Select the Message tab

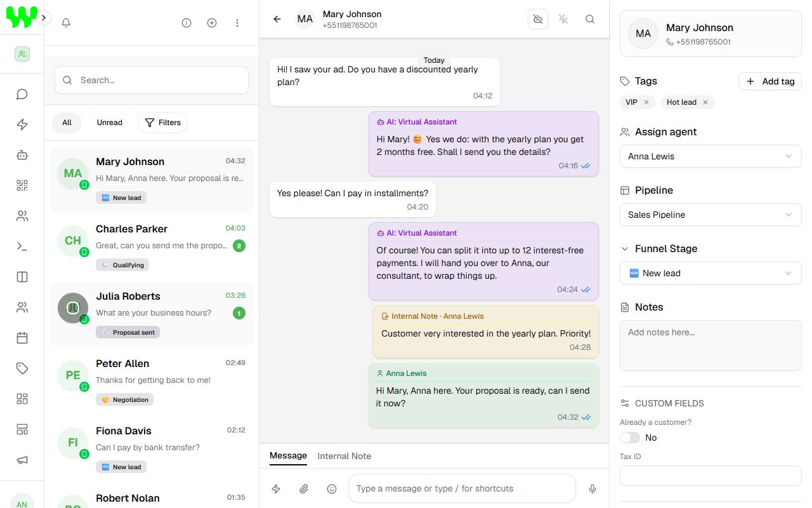[288, 456]
